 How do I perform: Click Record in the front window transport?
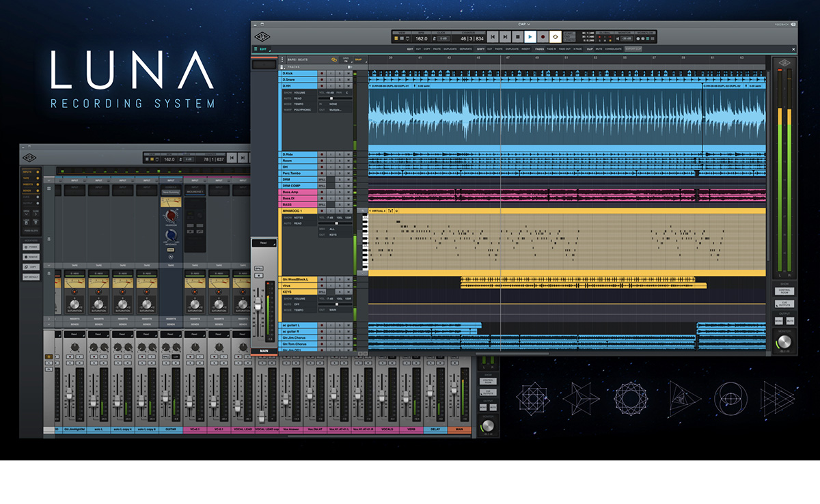pos(543,37)
